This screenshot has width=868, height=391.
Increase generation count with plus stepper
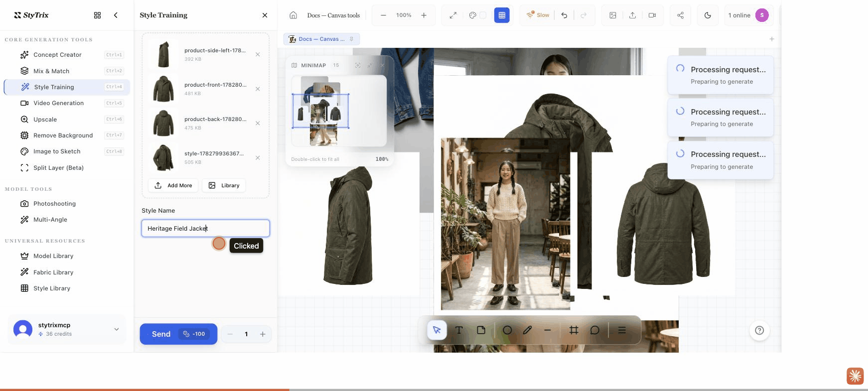[263, 334]
